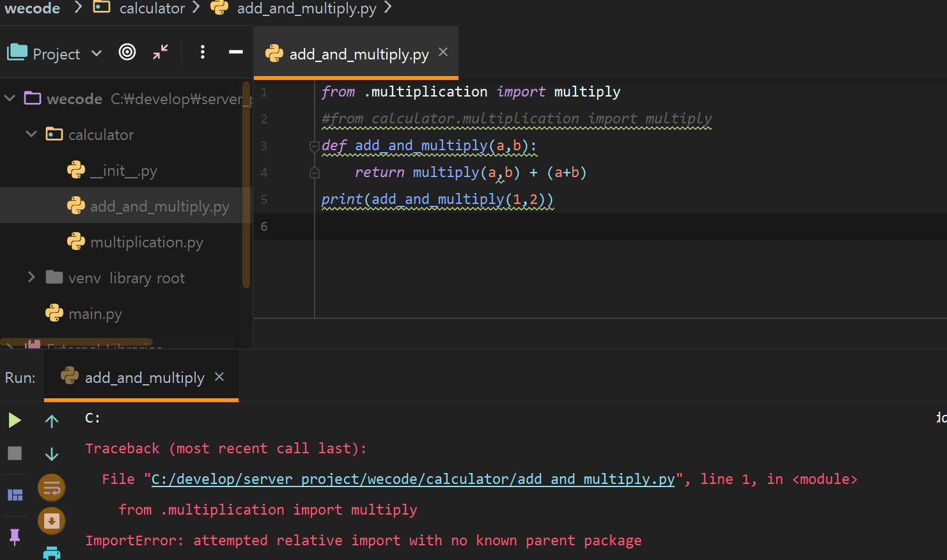Click the fold end marker on line 4
Viewport: 947px width, 560px height.
[x=314, y=172]
